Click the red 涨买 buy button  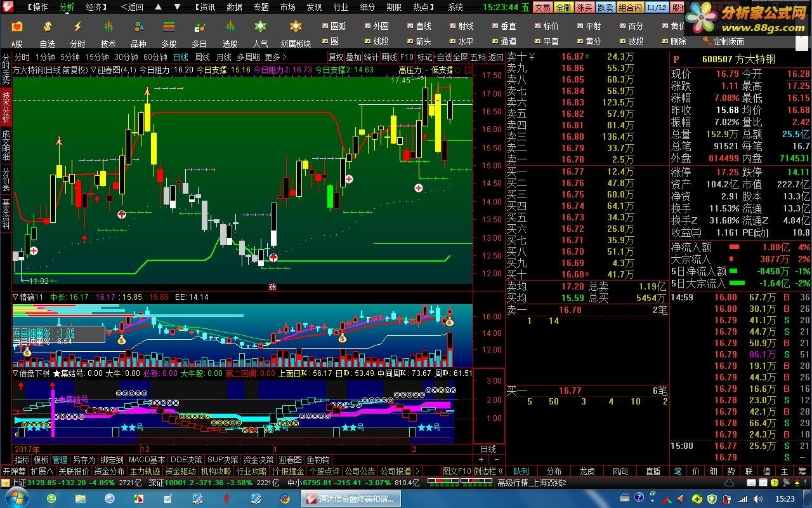click(x=584, y=8)
